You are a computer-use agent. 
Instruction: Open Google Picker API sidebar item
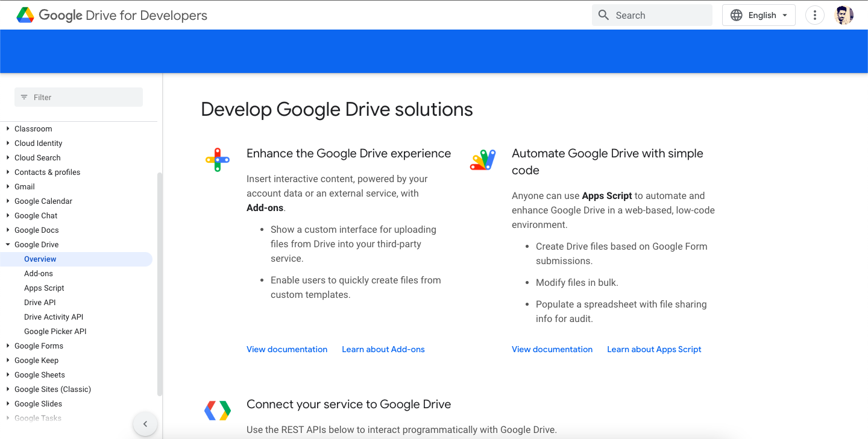[55, 331]
